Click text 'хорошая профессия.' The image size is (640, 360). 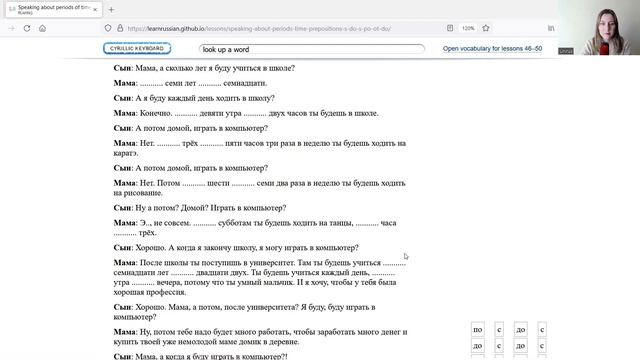point(150,292)
